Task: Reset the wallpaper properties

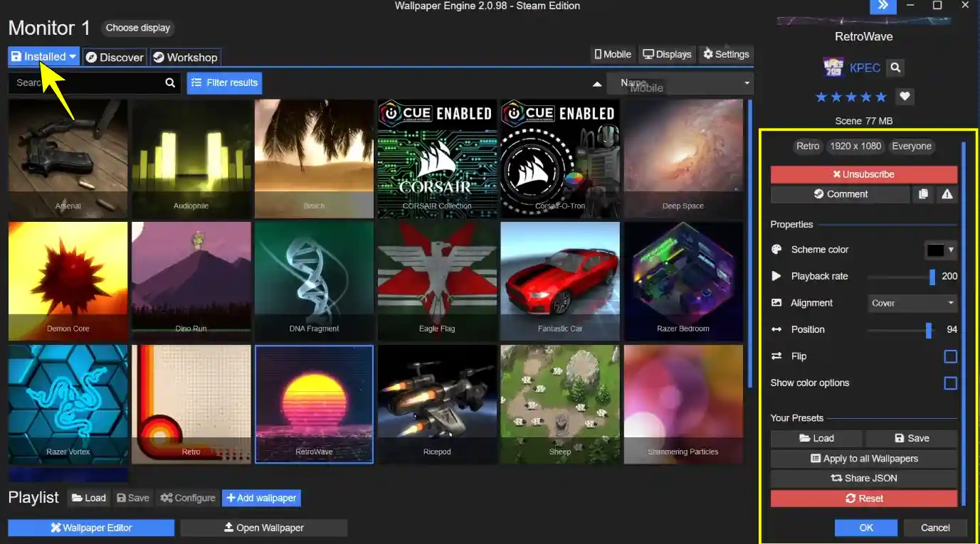Action: coord(864,498)
